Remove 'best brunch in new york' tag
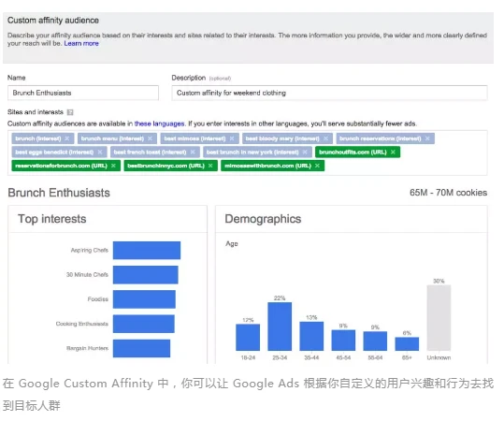Screen dimensions: 504x421 pyautogui.click(x=305, y=152)
